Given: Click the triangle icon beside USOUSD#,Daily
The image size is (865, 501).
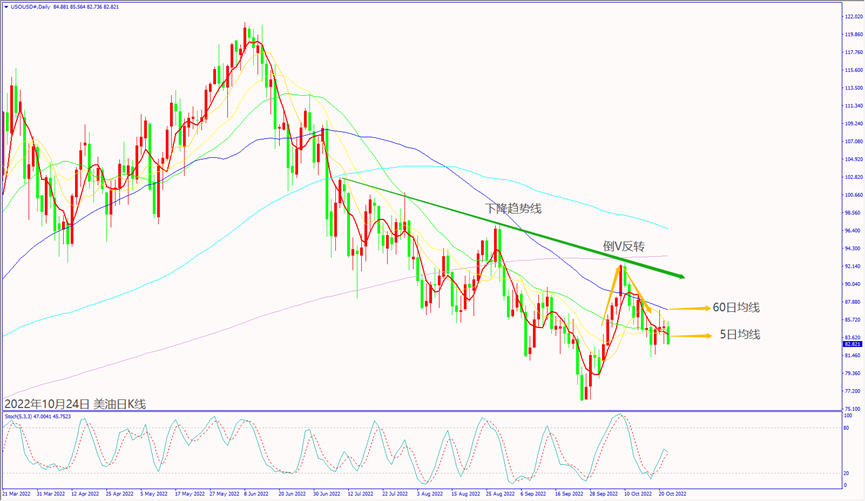Looking at the screenshot, I should 6,6.
